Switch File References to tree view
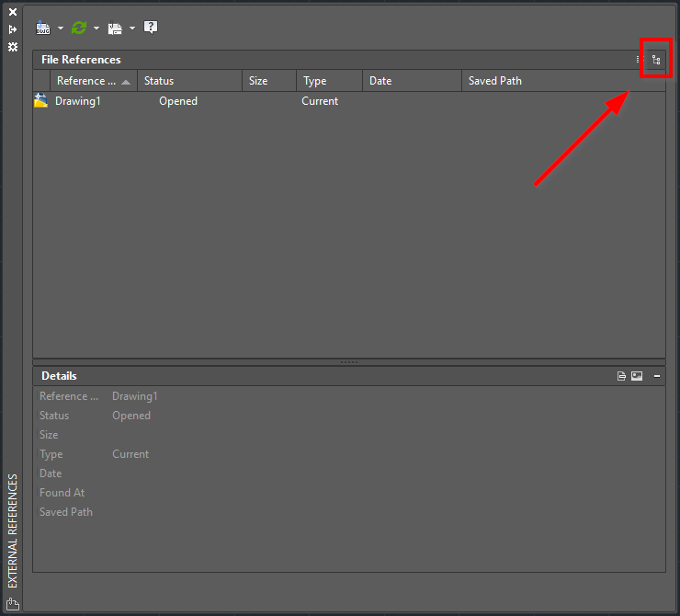The image size is (680, 616). (656, 60)
